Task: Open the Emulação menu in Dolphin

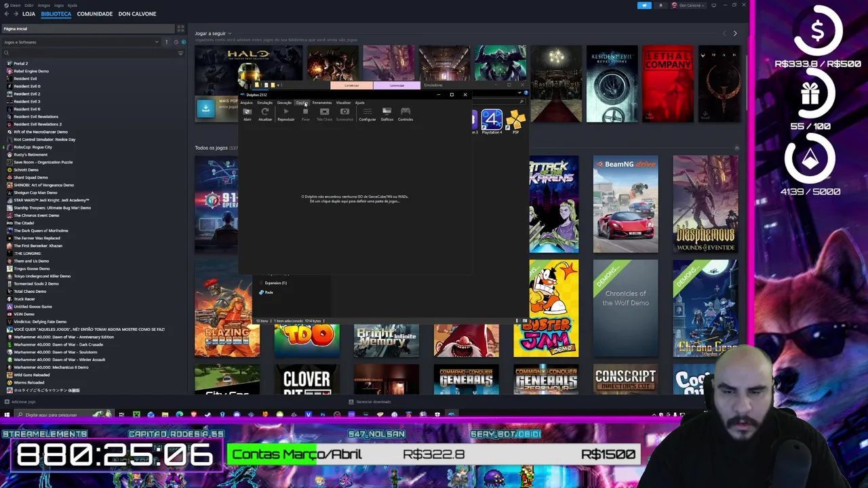Action: [264, 102]
